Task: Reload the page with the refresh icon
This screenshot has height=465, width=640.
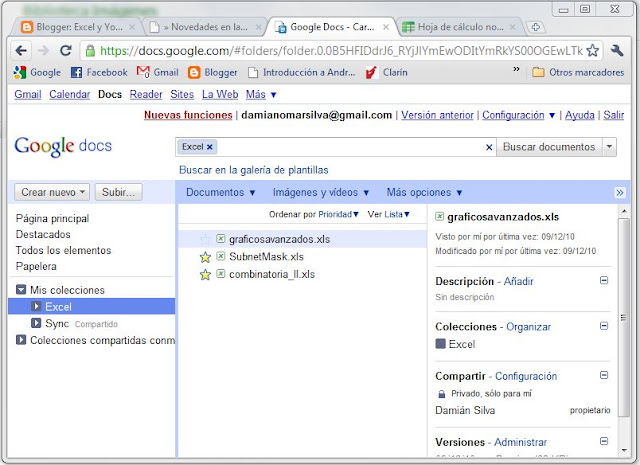Action: click(x=65, y=51)
